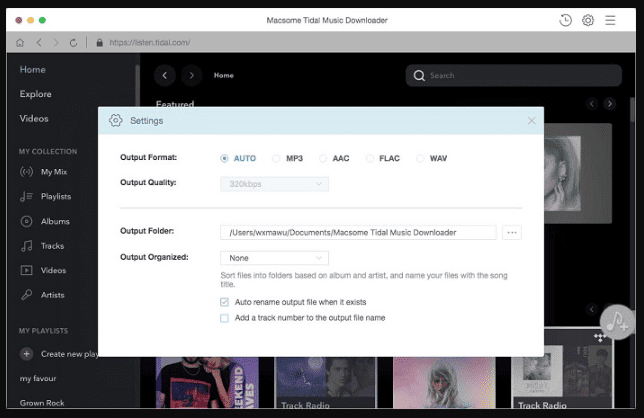Click the browser forward arrow
The width and height of the screenshot is (644, 418).
(x=56, y=42)
